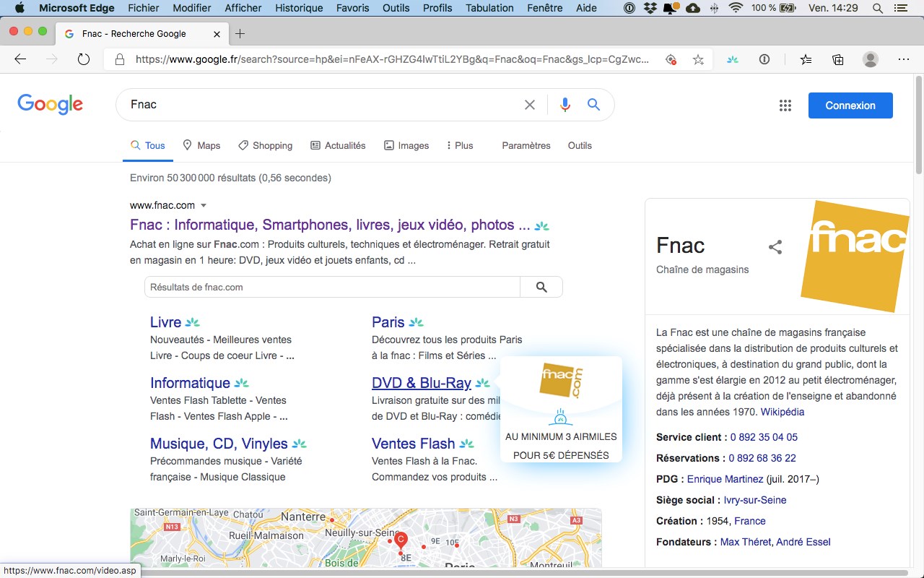Image resolution: width=924 pixels, height=578 pixels.
Task: Open the Max Théret founder link
Action: click(746, 542)
